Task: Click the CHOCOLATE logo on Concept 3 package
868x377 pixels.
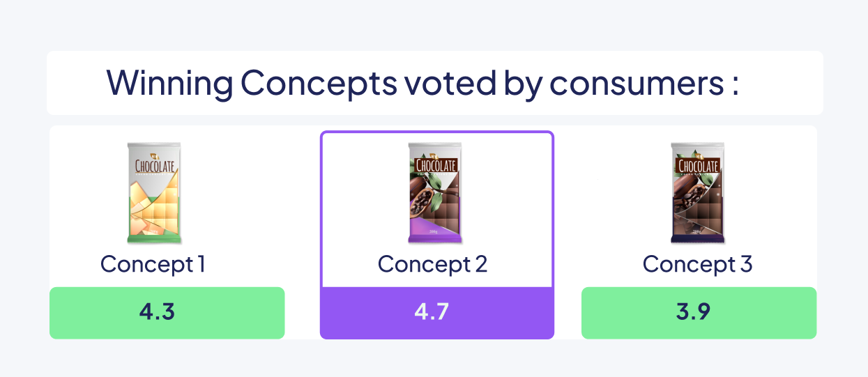Action: click(x=699, y=166)
